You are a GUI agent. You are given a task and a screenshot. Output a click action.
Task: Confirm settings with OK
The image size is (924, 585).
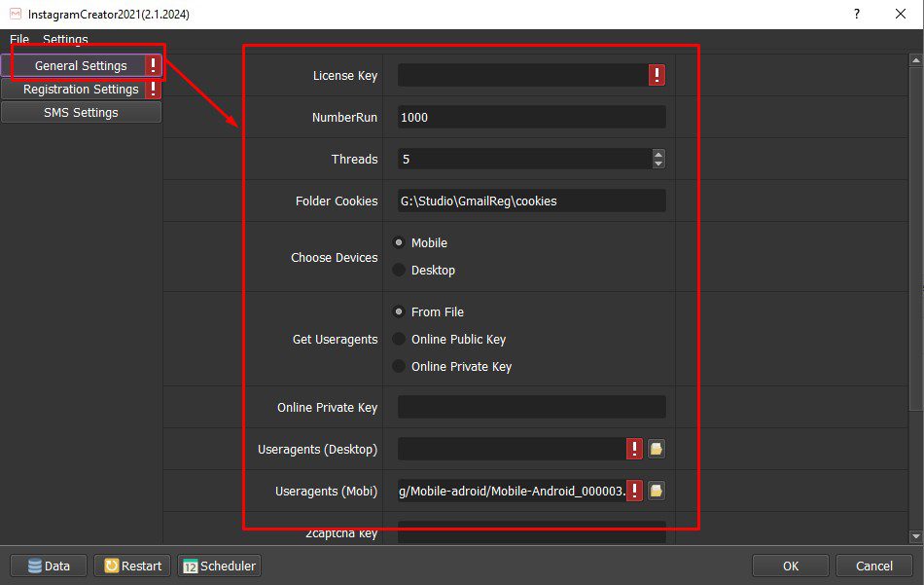point(791,567)
